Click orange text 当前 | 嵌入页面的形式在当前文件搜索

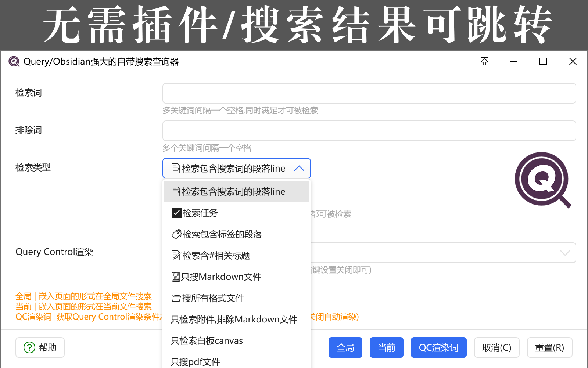[83, 306]
